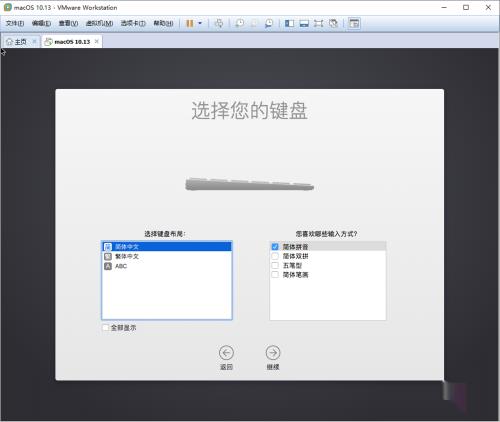The height and width of the screenshot is (422, 500).
Task: Take a snapshot using the clock snapshot icon
Action: tap(239, 23)
